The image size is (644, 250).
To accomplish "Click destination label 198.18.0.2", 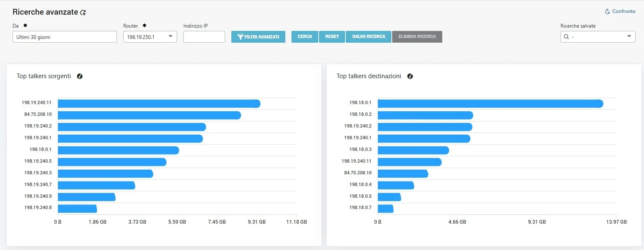I will (x=360, y=114).
